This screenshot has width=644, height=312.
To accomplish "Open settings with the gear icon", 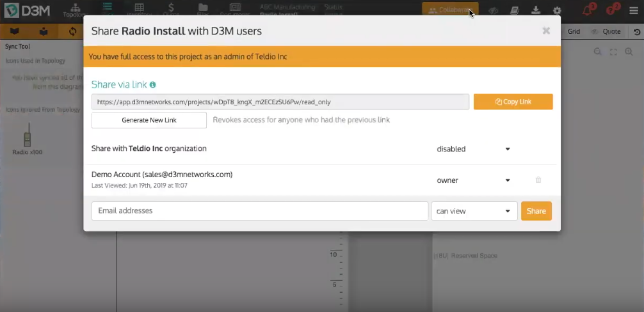I will pyautogui.click(x=557, y=10).
